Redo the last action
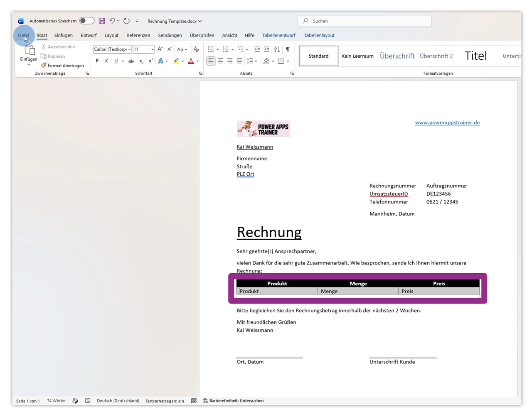Viewport: 532px width, 412px height. (x=126, y=21)
